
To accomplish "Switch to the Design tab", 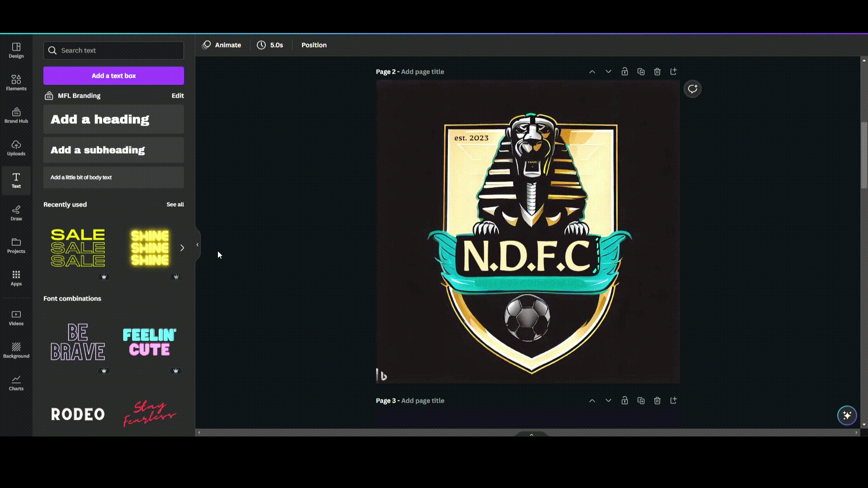I will (x=16, y=50).
